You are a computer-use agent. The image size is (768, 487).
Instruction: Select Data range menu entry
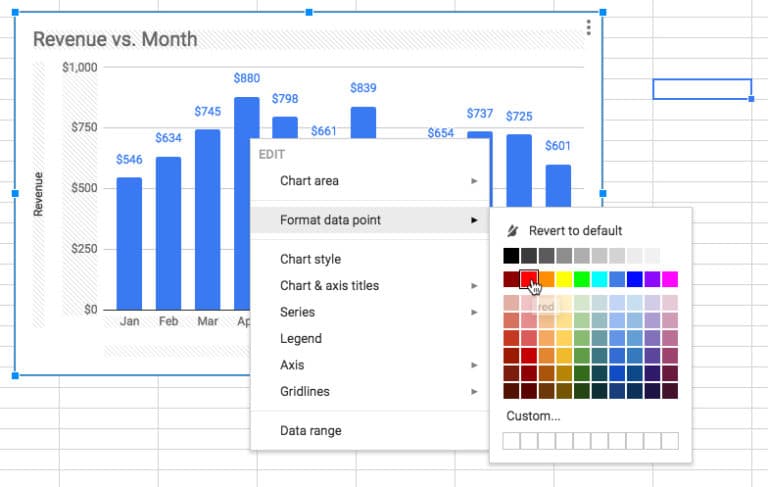point(310,431)
